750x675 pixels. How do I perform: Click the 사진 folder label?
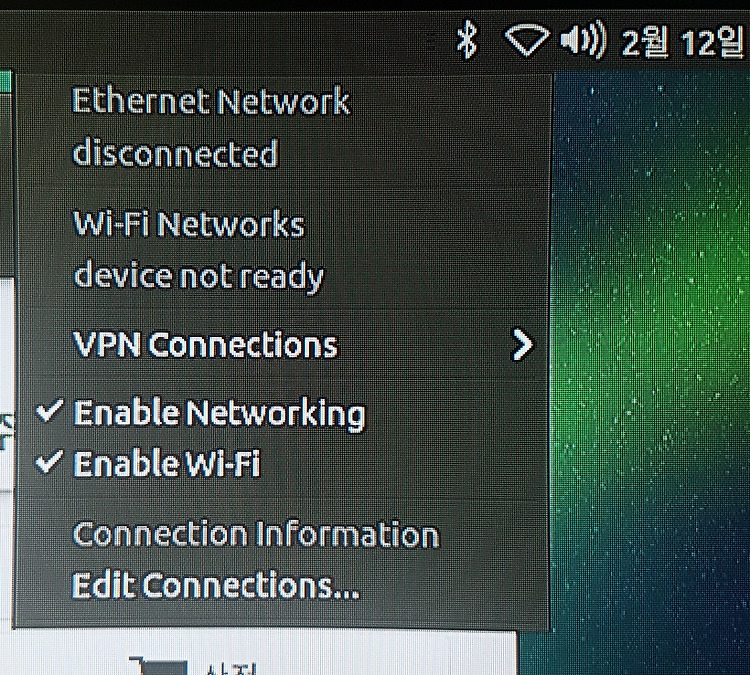pos(232,669)
